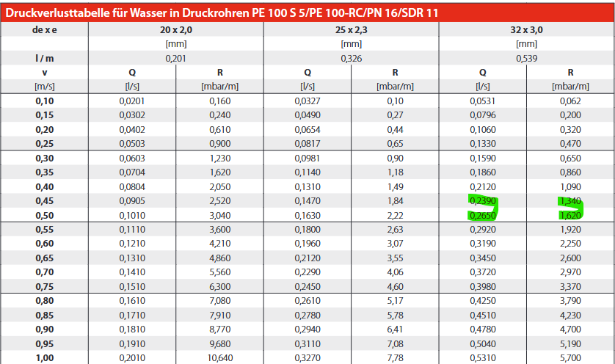Click the green-highlighted 1,340 cell
615x364 pixels.
click(570, 201)
